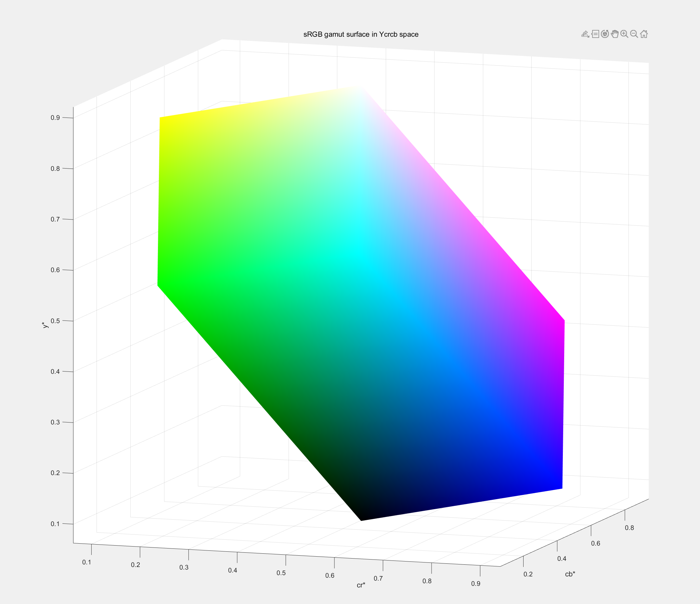Select the Pan hand tool
This screenshot has width=700, height=604.
click(615, 34)
